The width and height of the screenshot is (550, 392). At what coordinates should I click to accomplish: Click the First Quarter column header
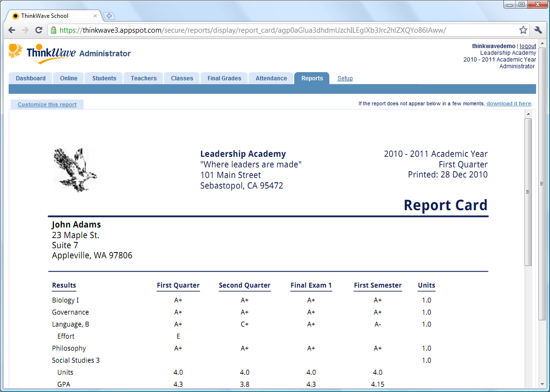tap(178, 285)
